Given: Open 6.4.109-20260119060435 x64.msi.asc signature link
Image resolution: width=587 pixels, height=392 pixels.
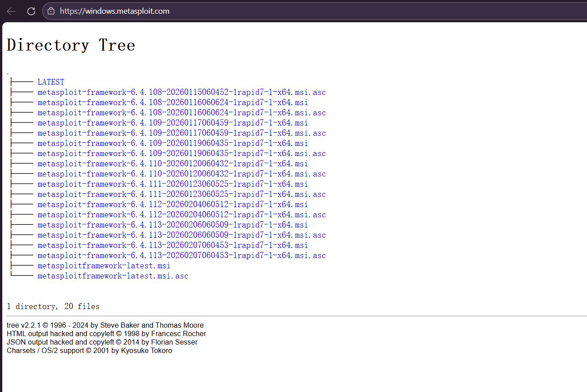Looking at the screenshot, I should [181, 153].
